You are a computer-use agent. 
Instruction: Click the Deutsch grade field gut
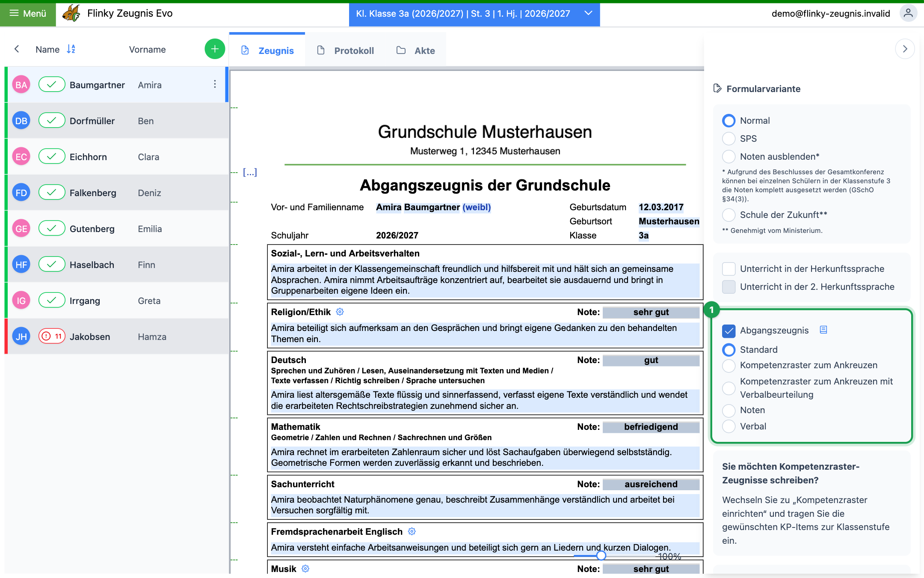coord(651,361)
